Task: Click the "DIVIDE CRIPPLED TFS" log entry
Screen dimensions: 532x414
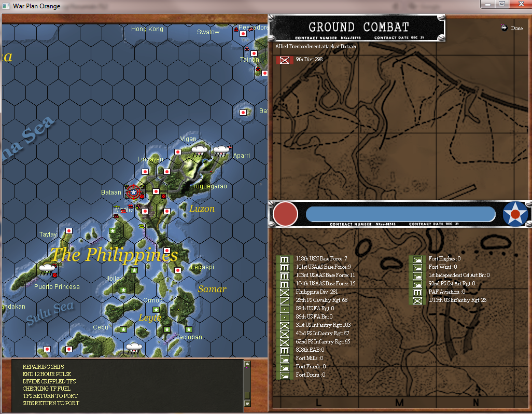Action: (x=49, y=381)
